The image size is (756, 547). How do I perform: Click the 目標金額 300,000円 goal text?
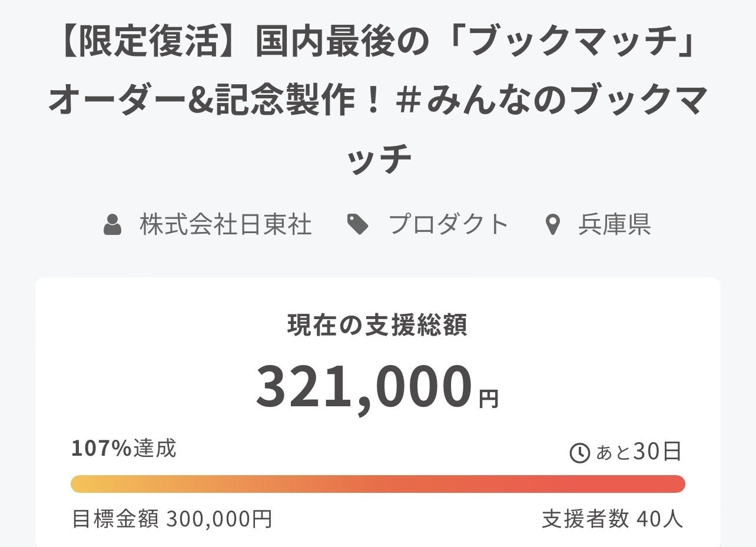coord(172,519)
